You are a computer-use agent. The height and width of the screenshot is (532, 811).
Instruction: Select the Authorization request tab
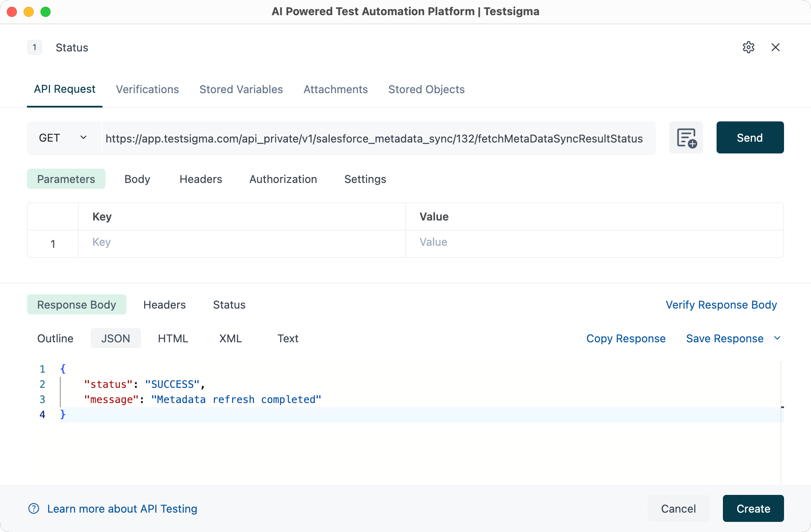tap(283, 179)
